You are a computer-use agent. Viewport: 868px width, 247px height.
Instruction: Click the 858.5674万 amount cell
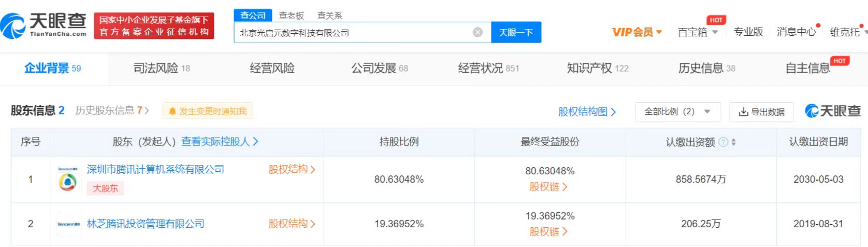701,180
